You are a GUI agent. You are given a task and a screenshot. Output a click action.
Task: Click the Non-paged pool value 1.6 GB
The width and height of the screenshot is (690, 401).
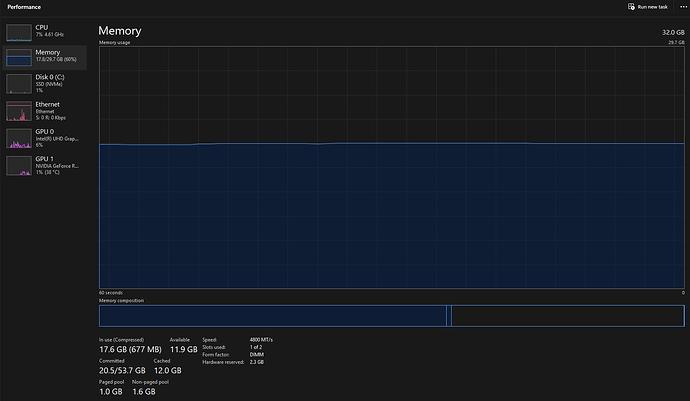tap(144, 392)
